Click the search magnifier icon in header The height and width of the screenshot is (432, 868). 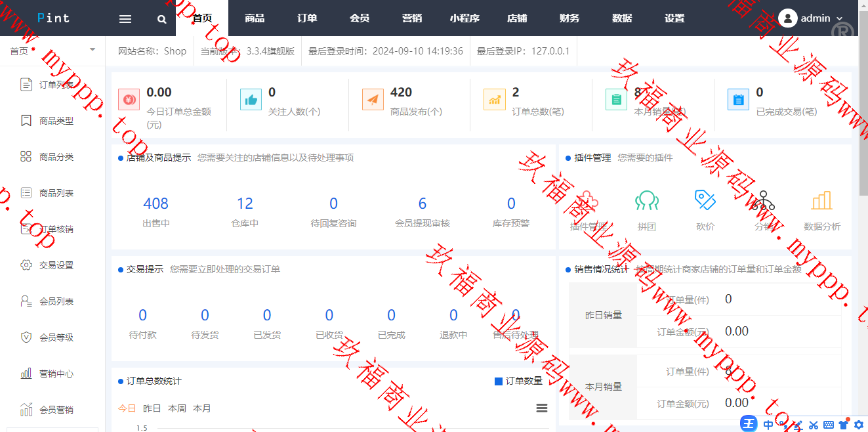click(162, 19)
